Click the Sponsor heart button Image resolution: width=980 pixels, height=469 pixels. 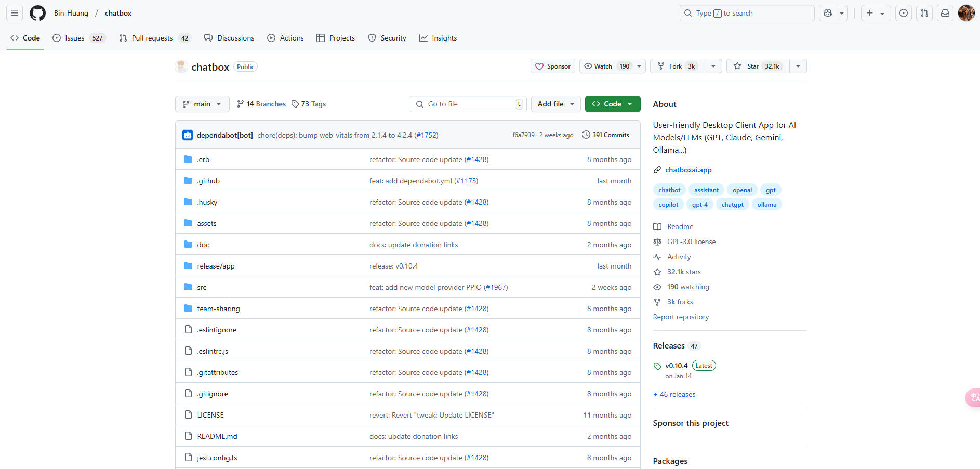553,66
